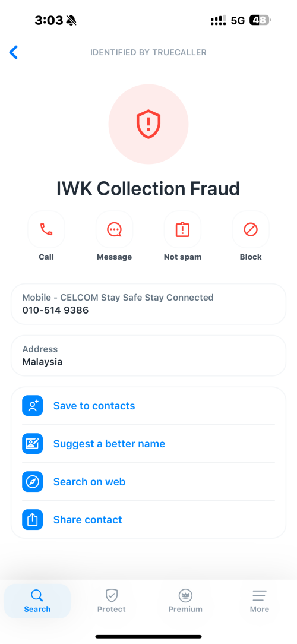
Task: Open the Search tab
Action: 37,601
